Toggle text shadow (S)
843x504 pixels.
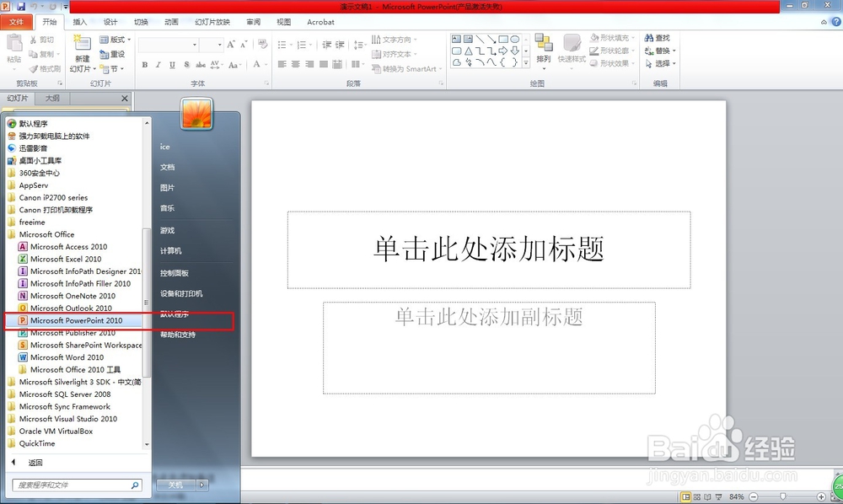tap(186, 65)
